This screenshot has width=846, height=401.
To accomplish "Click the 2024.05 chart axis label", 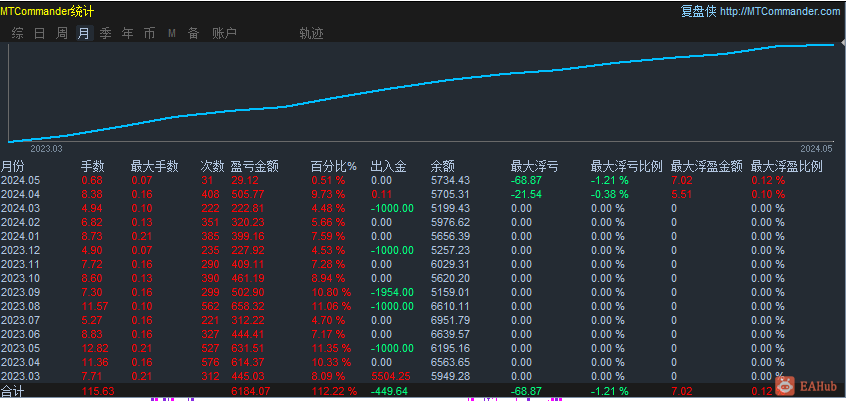I will pos(816,148).
